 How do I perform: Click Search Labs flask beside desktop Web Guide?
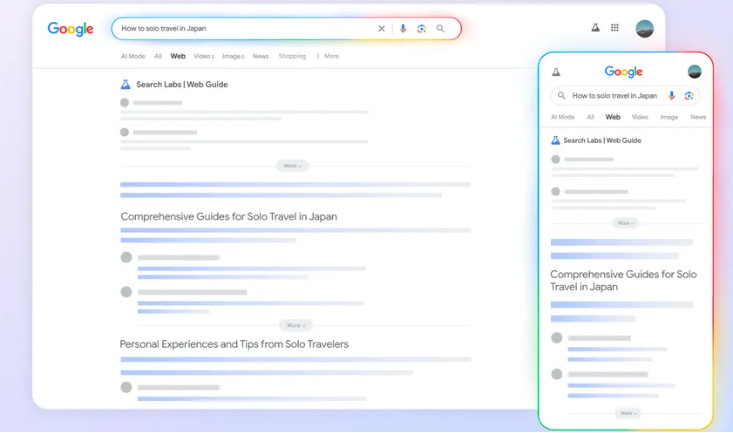[x=125, y=84]
